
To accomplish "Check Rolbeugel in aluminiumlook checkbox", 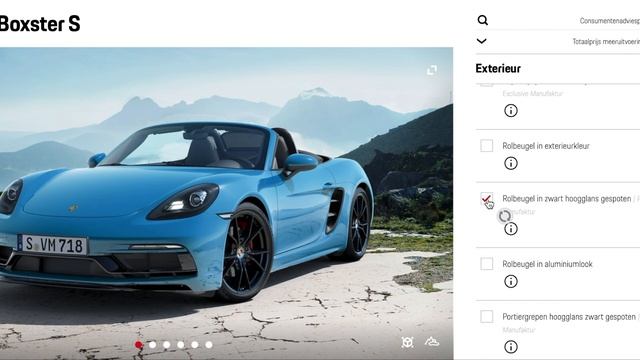I will click(487, 264).
